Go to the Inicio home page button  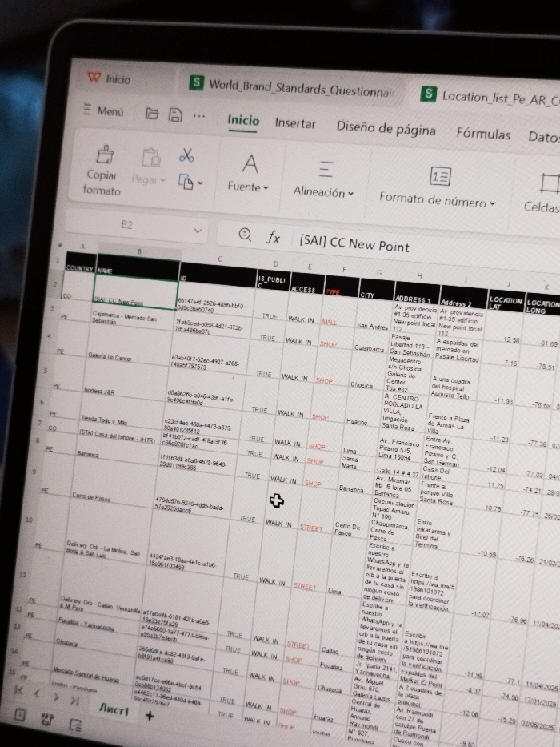click(x=109, y=78)
